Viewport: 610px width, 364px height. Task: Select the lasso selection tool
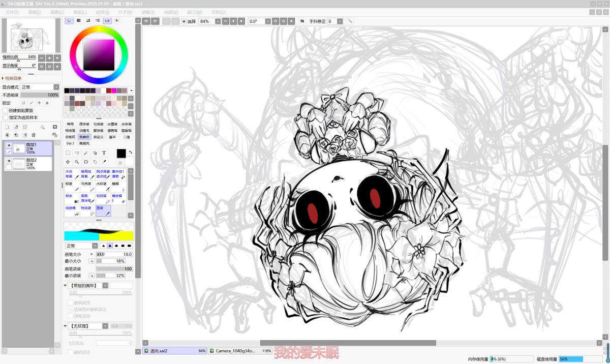coord(77,153)
